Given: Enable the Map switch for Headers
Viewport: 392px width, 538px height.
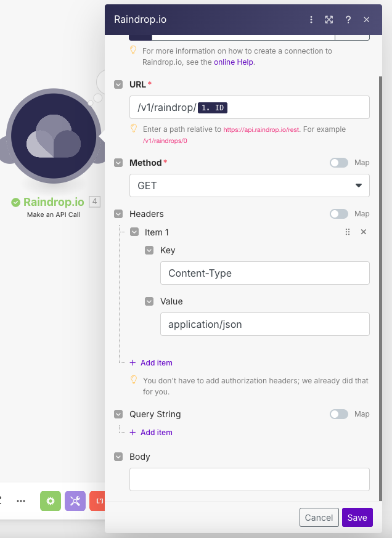Looking at the screenshot, I should pos(339,214).
